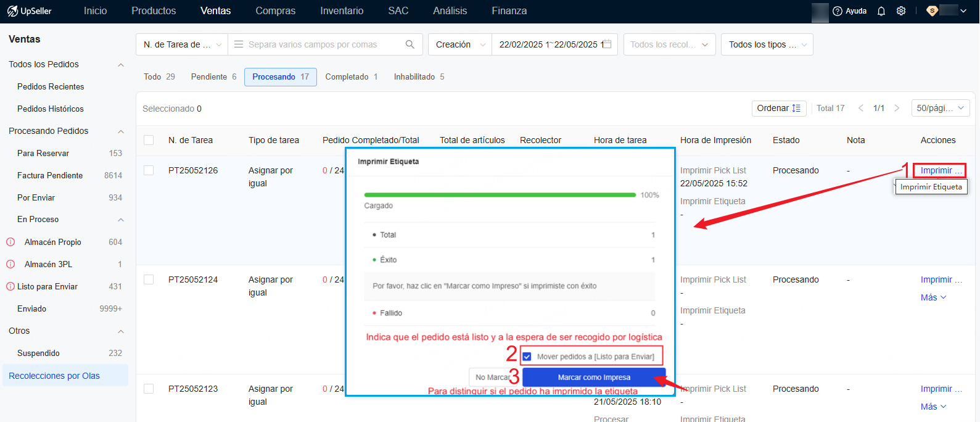The width and height of the screenshot is (980, 422).
Task: Open Para Reservar in sidebar
Action: point(43,153)
